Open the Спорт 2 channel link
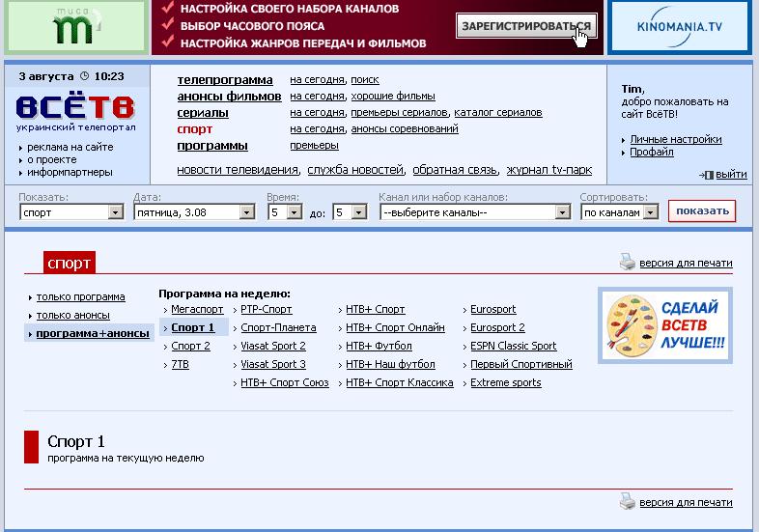This screenshot has height=532, width=759. pos(191,346)
